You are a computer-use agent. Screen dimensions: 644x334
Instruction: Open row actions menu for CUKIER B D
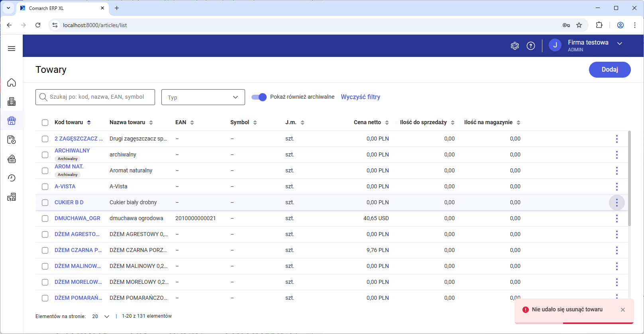point(617,203)
